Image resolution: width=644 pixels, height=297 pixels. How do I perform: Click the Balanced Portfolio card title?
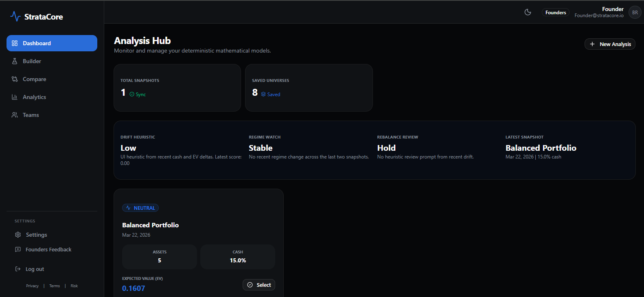coord(151,225)
